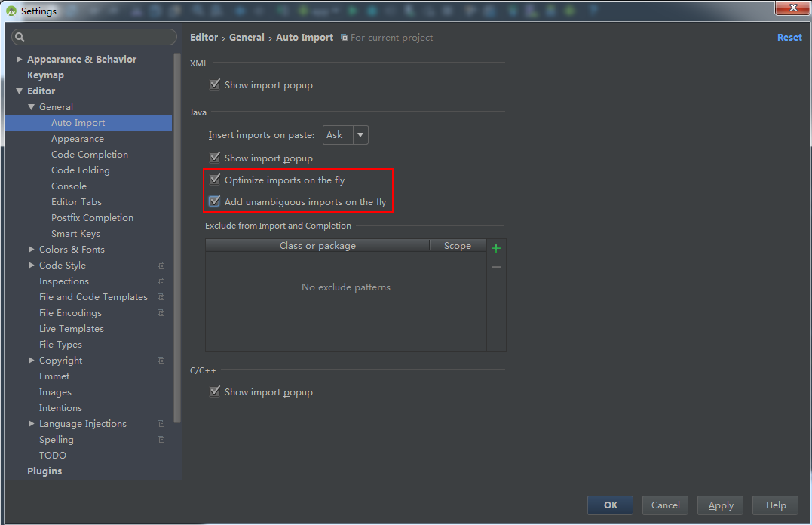The height and width of the screenshot is (525, 812).
Task: Click the Apply button
Action: pos(720,505)
